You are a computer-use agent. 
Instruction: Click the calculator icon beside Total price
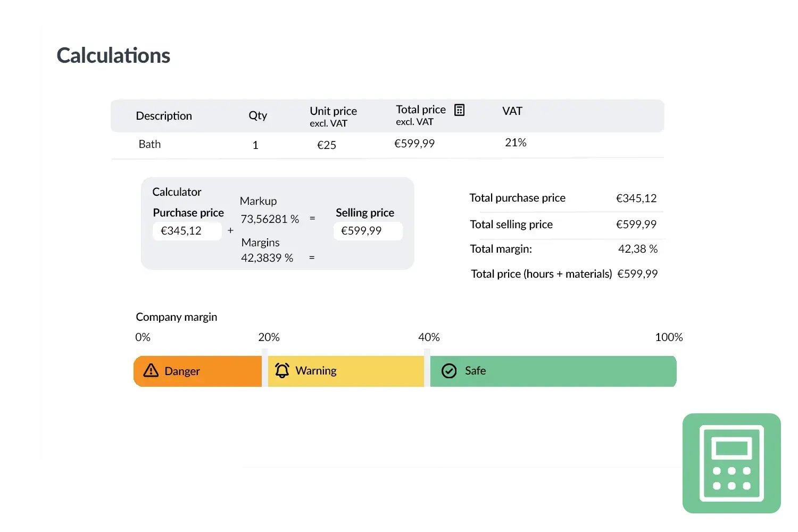tap(459, 110)
